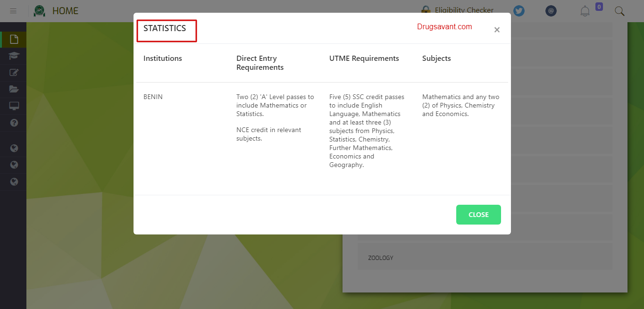The image size is (644, 309).
Task: Open the notifications bell icon
Action: (585, 11)
